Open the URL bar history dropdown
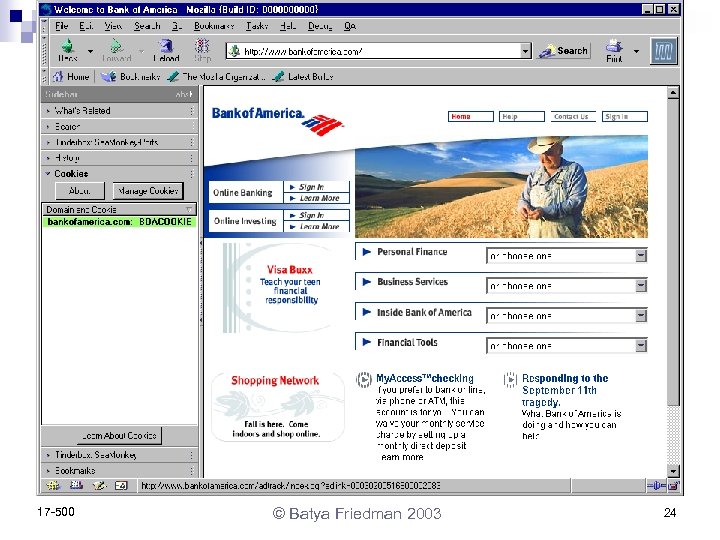 pyautogui.click(x=526, y=51)
